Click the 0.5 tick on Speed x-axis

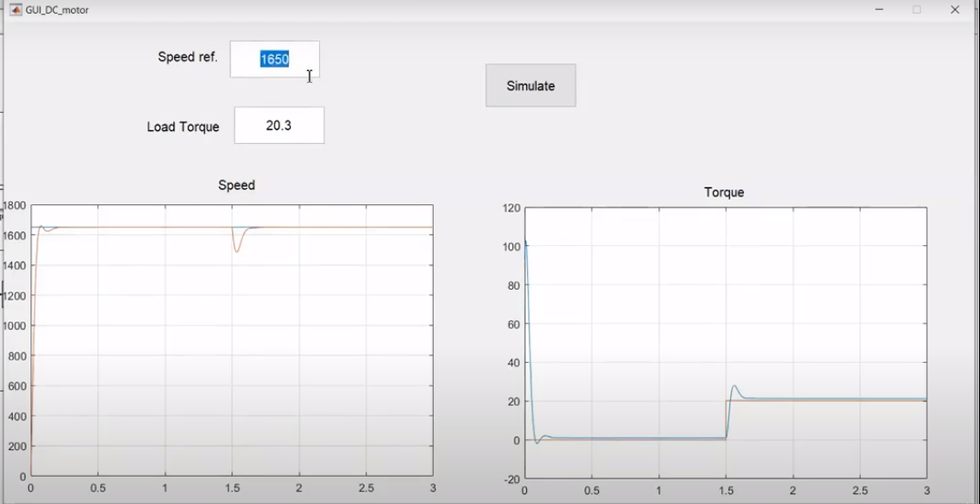coord(98,488)
